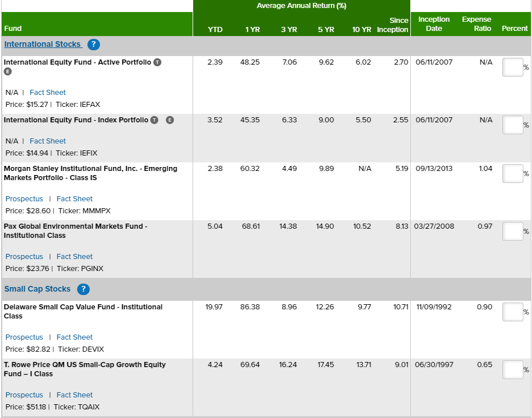Screen dimensions: 532x418
Task: Click the 10.71 since inception value
Action: click(401, 307)
